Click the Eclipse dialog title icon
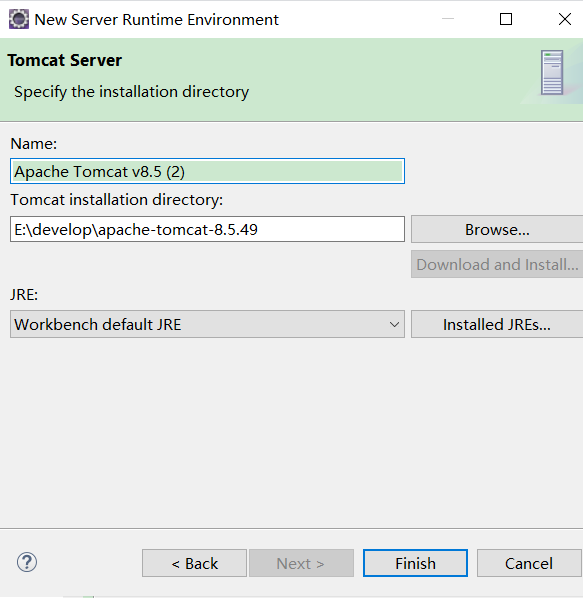This screenshot has height=598, width=583. pos(19,19)
